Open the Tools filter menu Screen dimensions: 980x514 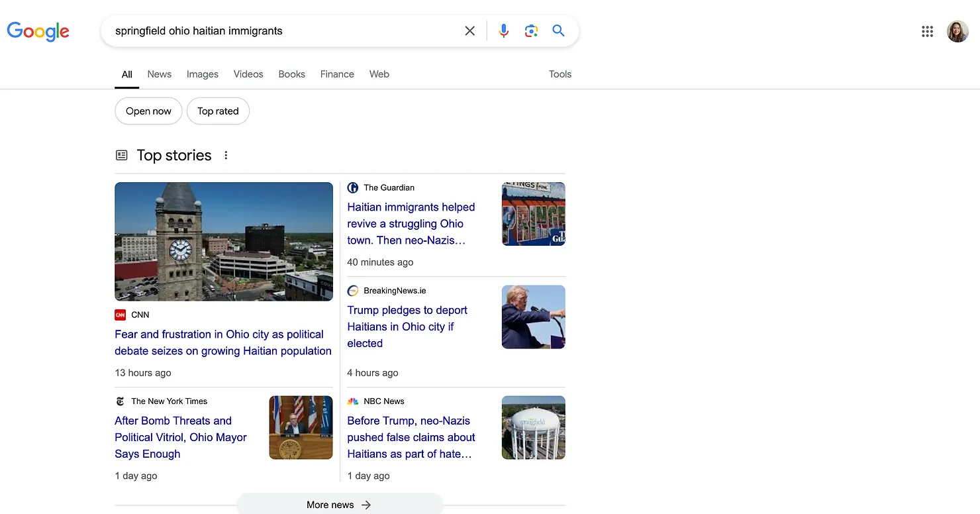coord(560,74)
